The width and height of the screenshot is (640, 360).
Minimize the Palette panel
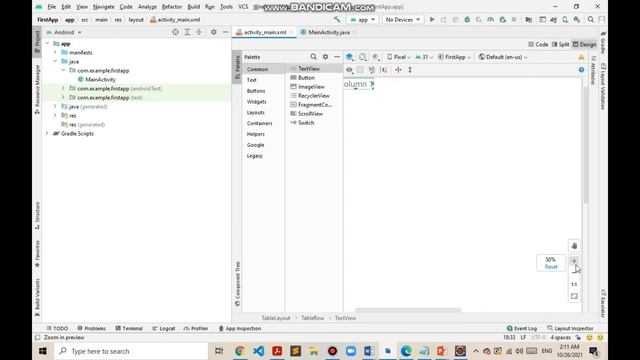tap(337, 57)
